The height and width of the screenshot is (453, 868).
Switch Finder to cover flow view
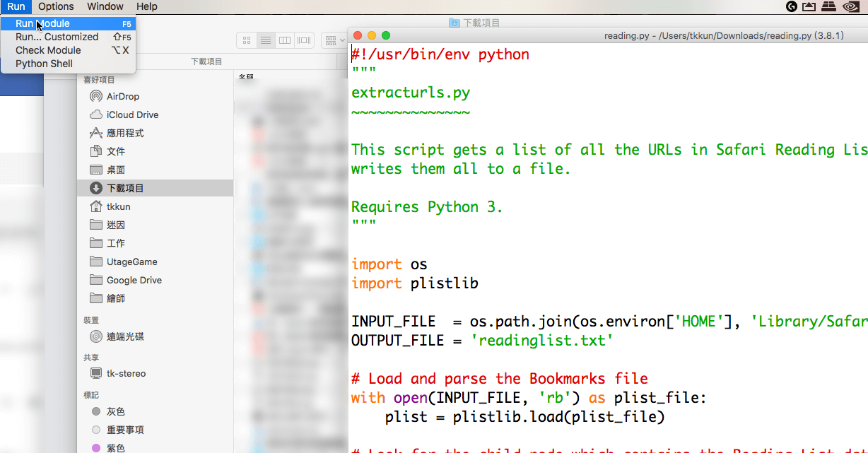coord(304,40)
